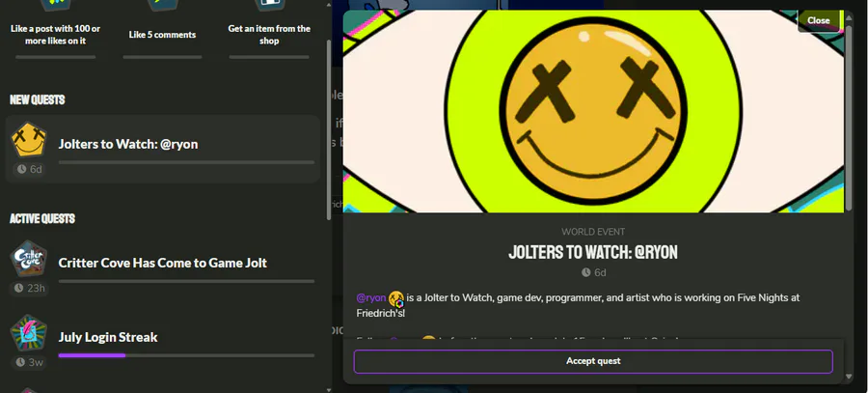Click the 23h timer on Critter Cove quest

click(x=29, y=289)
